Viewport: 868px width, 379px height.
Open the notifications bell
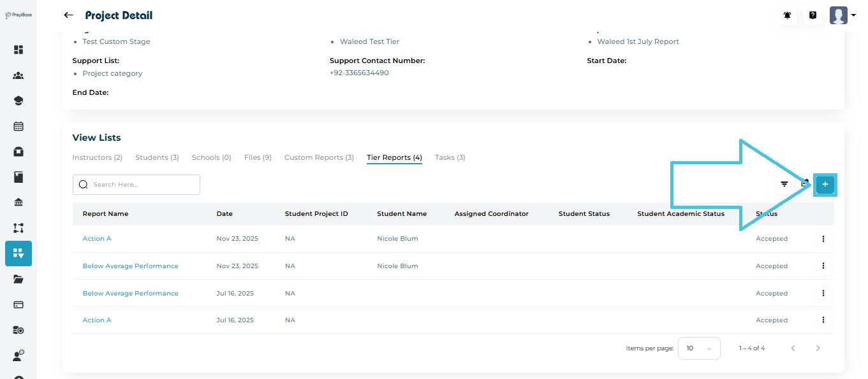[x=788, y=15]
